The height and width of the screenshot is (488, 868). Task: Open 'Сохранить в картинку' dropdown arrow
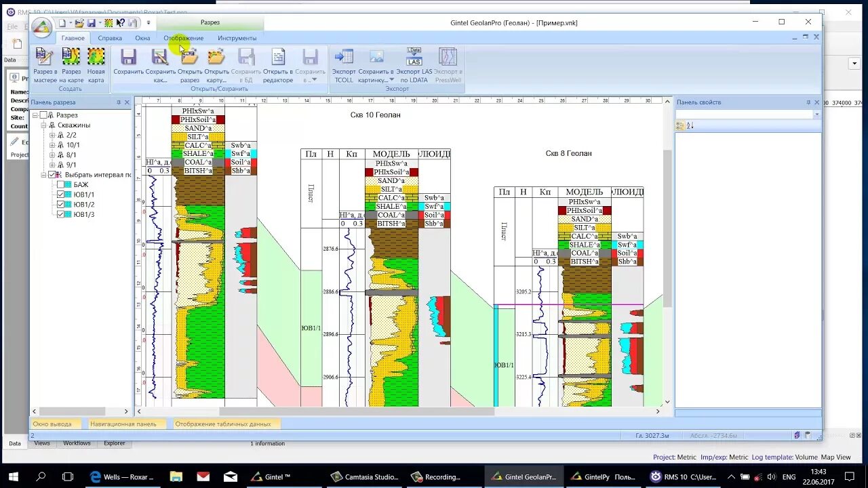[391, 80]
